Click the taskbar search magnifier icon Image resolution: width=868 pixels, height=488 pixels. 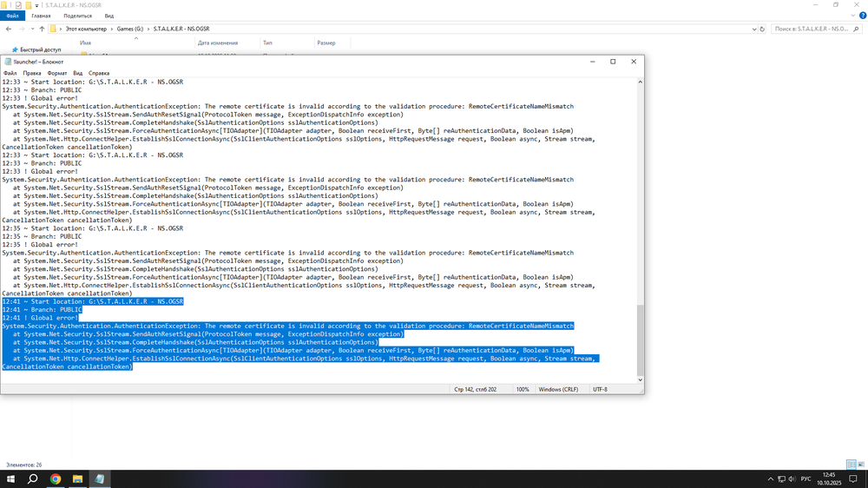tap(32, 478)
